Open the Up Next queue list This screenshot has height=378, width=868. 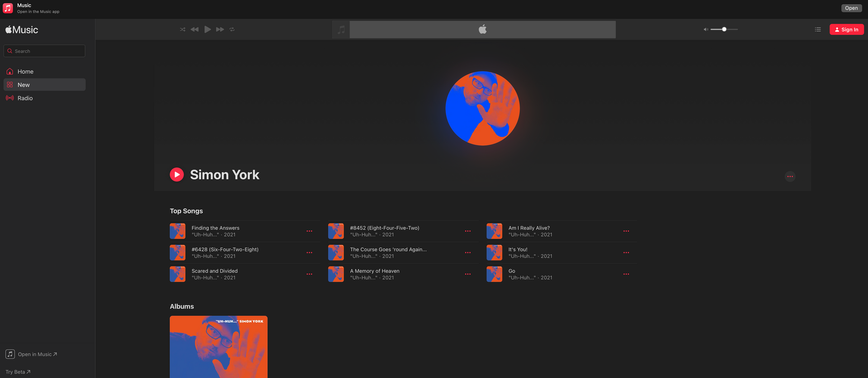click(818, 29)
